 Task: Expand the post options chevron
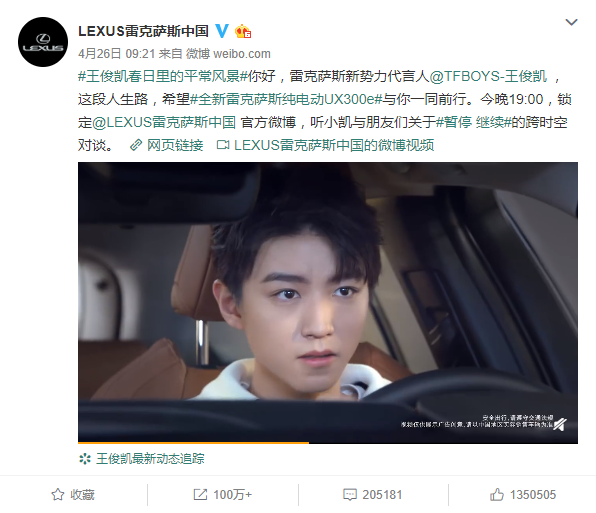[x=571, y=22]
